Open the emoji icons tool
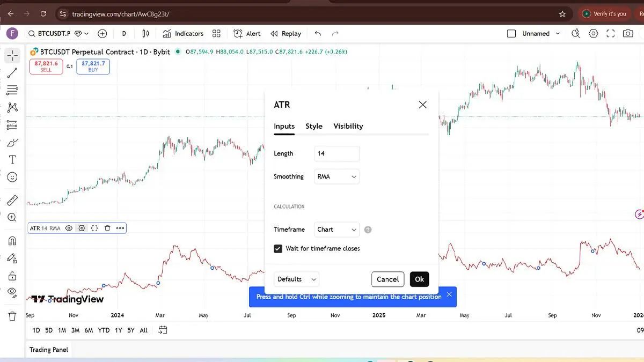644x362 pixels. [x=12, y=177]
